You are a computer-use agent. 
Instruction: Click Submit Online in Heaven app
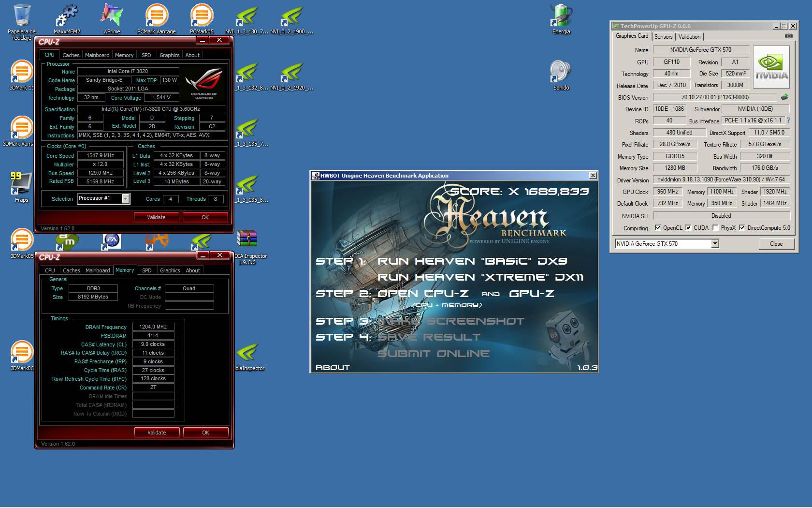(x=434, y=354)
